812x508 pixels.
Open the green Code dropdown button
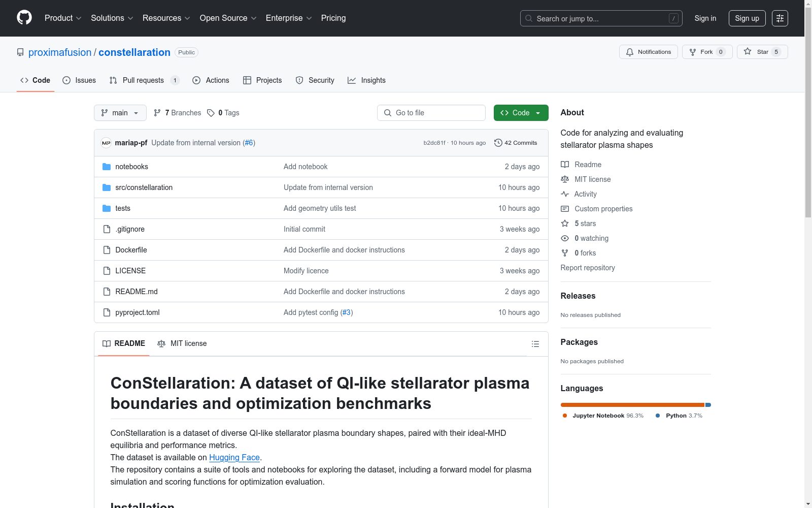point(521,113)
